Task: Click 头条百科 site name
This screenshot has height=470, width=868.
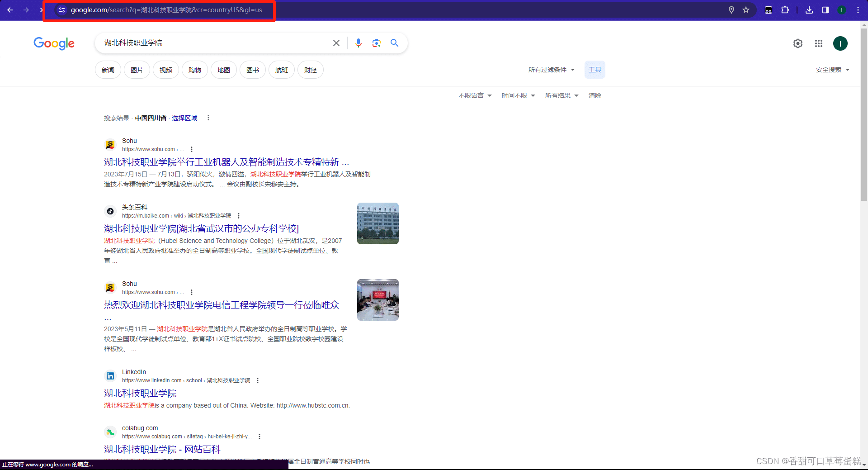Action: point(135,207)
